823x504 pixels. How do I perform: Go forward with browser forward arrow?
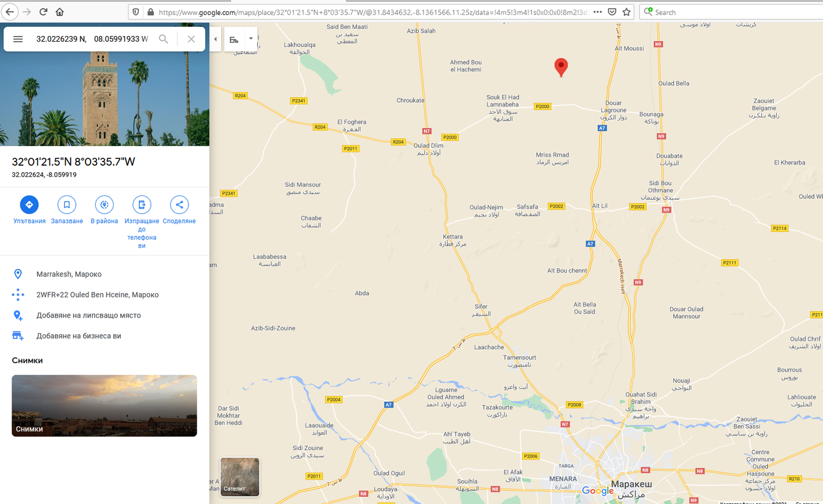pos(27,12)
